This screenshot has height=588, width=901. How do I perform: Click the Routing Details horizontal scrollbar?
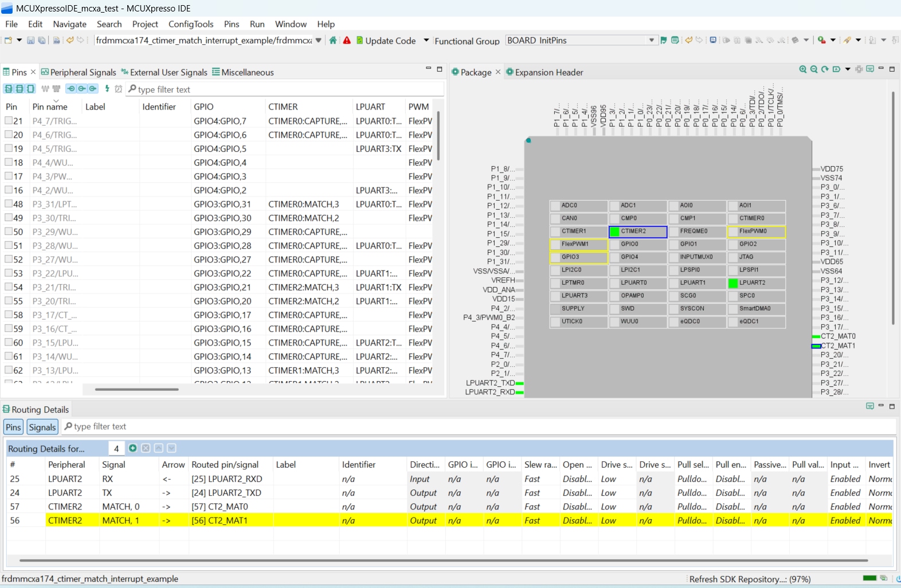[x=443, y=560]
